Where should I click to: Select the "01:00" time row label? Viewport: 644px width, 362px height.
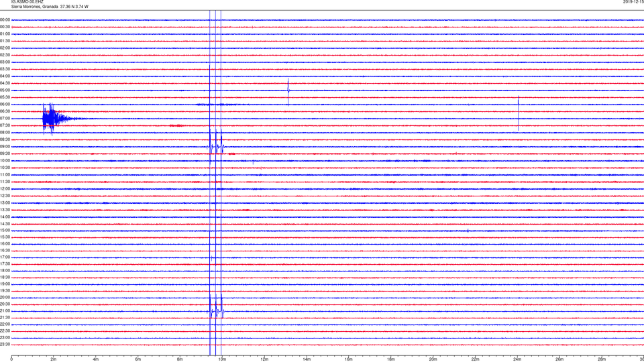[5, 34]
